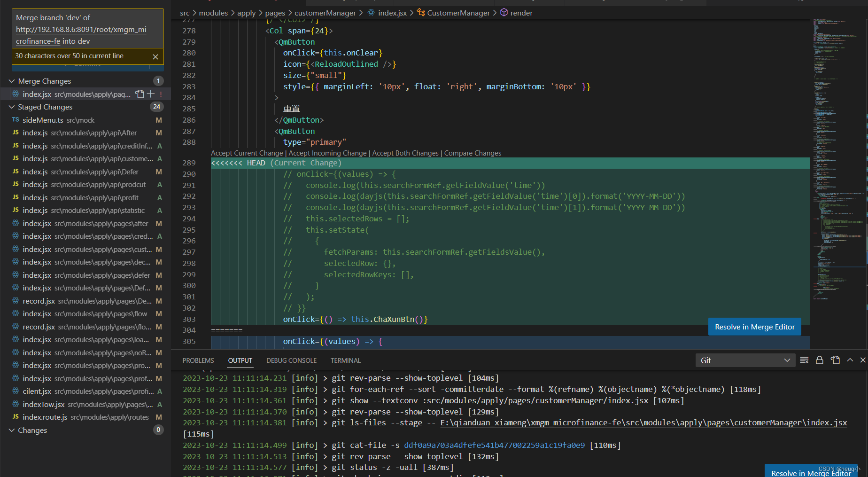Image resolution: width=868 pixels, height=477 pixels.
Task: Open index.jsx in pages\defer
Action: [85, 275]
